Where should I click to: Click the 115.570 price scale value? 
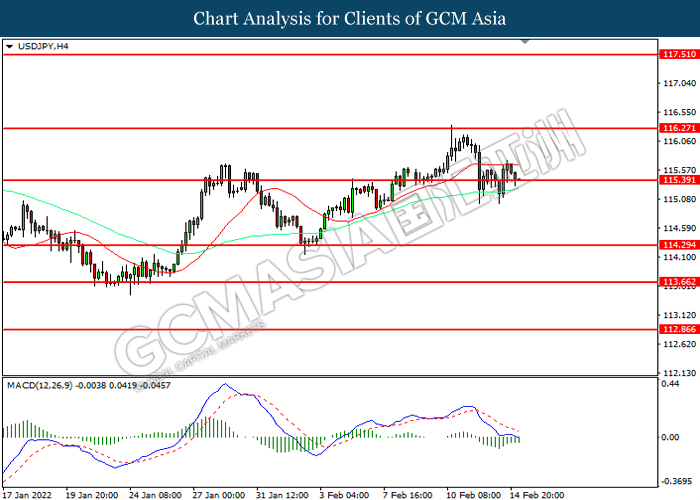[679, 170]
